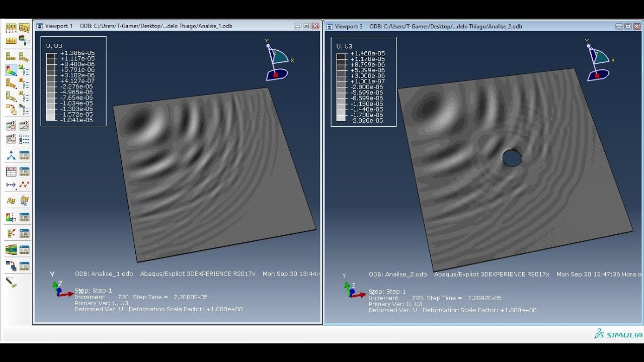The image size is (644, 362).
Task: Click the highlighted Plot Contours on Deformed Shape tool
Action: (11, 70)
